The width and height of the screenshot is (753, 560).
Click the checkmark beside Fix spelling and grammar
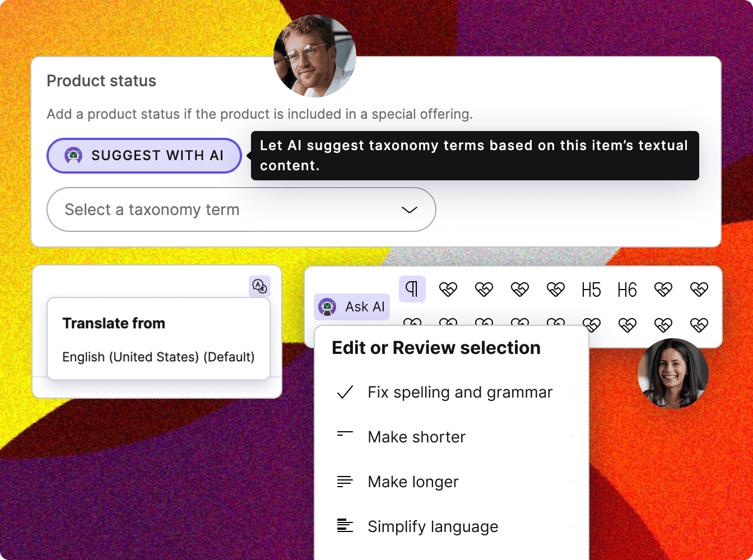346,392
